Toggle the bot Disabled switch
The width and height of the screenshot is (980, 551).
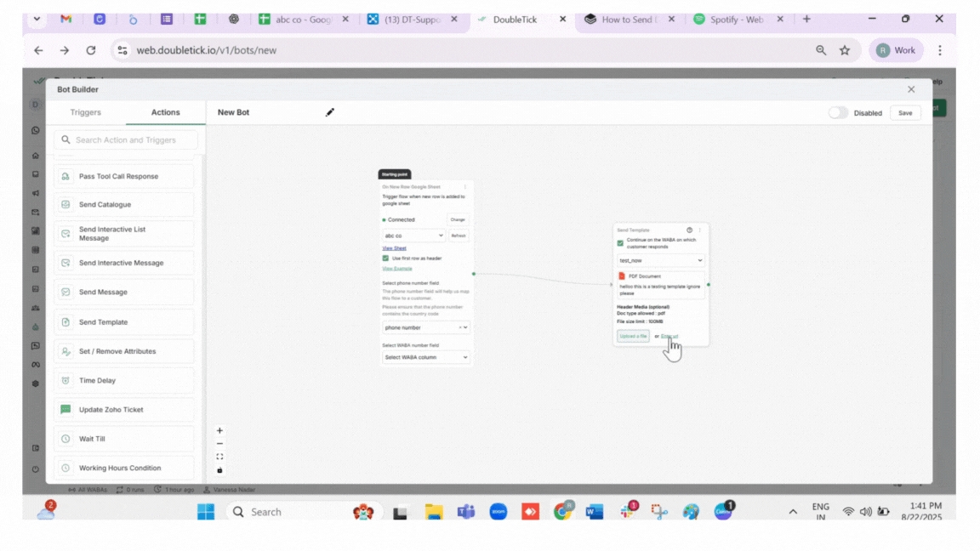pyautogui.click(x=838, y=112)
